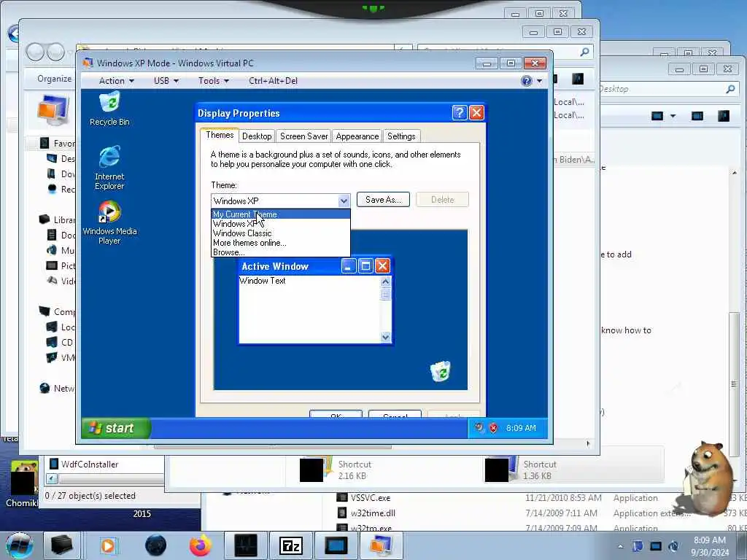
Task: Select More themes online... option
Action: (281, 243)
